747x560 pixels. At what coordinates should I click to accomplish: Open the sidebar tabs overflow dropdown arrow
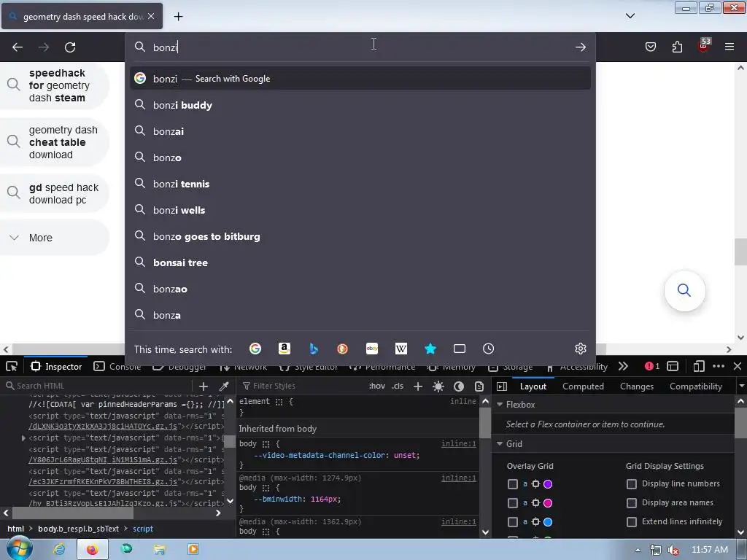[741, 386]
